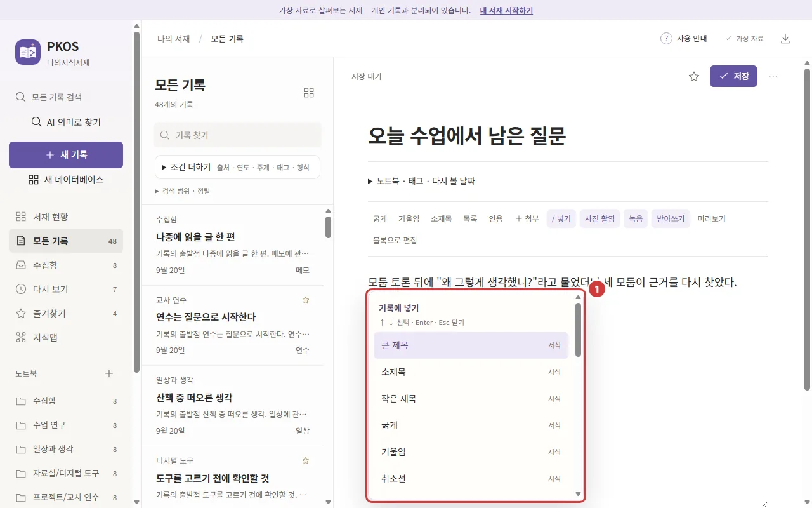Image resolution: width=812 pixels, height=508 pixels.
Task: Open 산책 중 떠오른 생각 record
Action: 233,406
